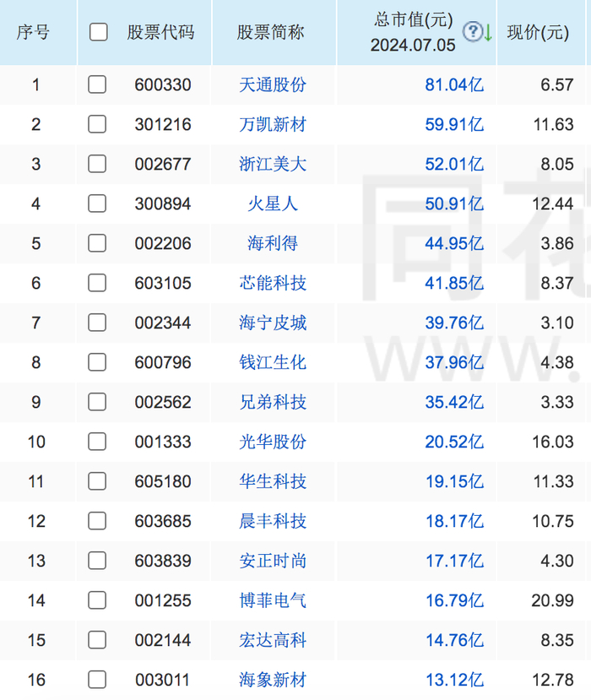The image size is (591, 700).
Task: Open the 兄弟科技 stock link
Action: point(273,402)
